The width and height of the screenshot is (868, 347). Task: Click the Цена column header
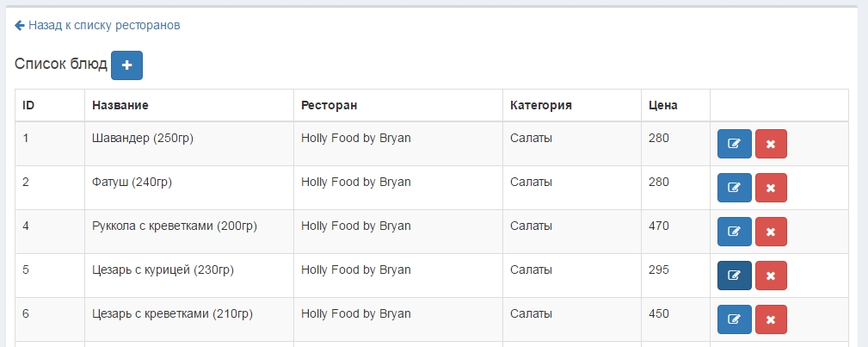click(663, 105)
